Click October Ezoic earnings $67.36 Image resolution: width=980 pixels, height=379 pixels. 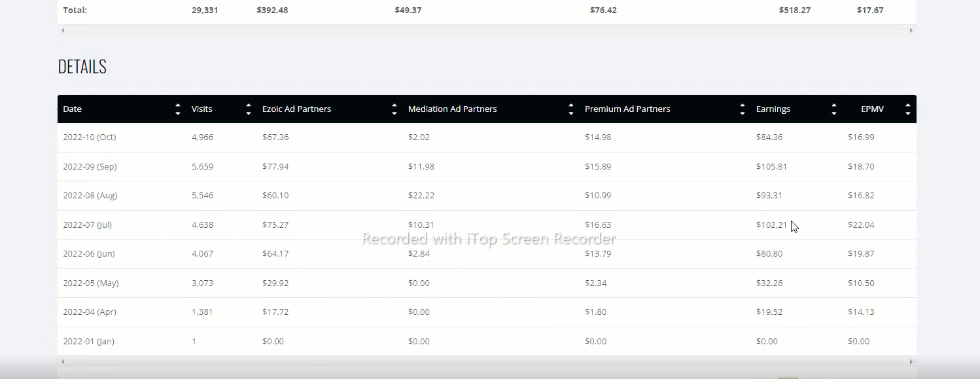[275, 137]
